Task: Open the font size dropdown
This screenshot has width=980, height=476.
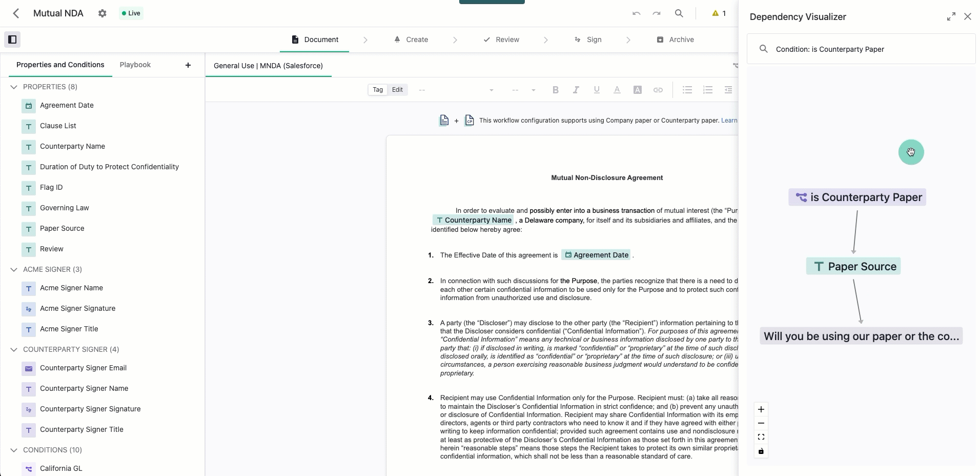Action: click(x=524, y=90)
